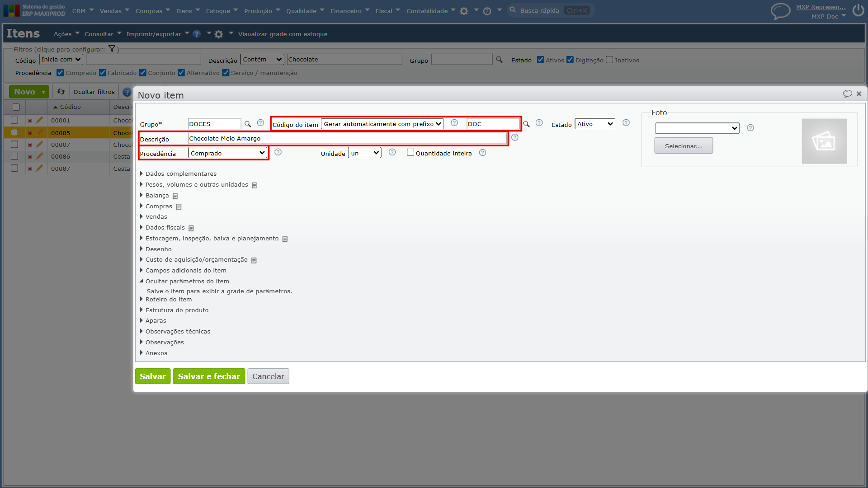Uncheck the Fabricado procedência filter
The image size is (868, 488).
103,73
